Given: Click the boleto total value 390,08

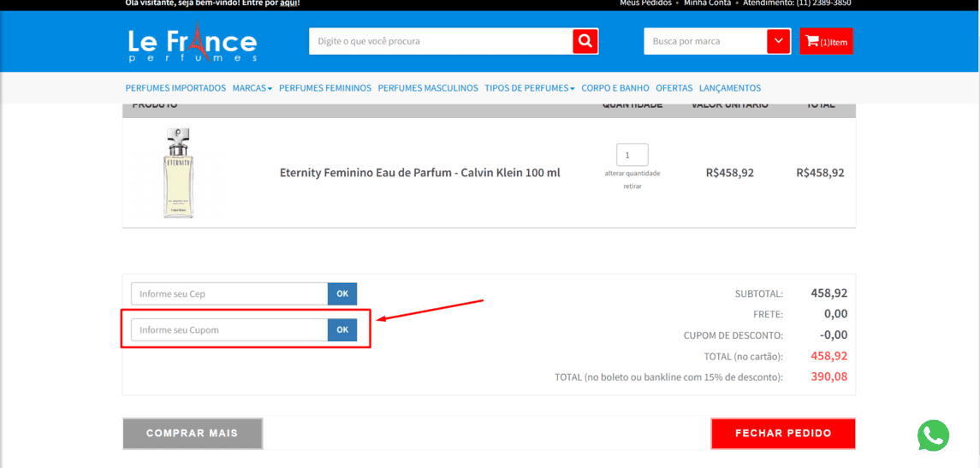Looking at the screenshot, I should (x=829, y=376).
